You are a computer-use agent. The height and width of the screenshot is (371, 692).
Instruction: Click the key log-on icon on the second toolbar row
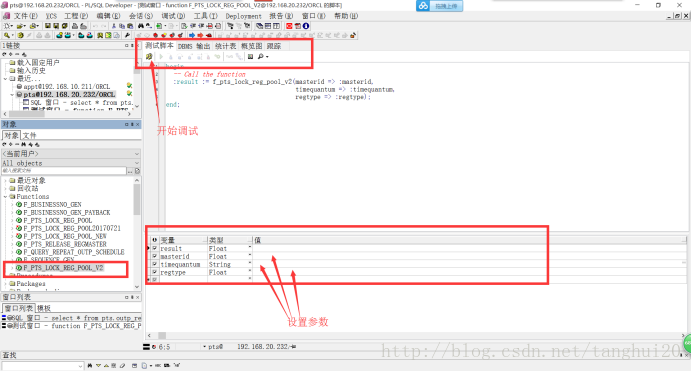[x=7, y=35]
